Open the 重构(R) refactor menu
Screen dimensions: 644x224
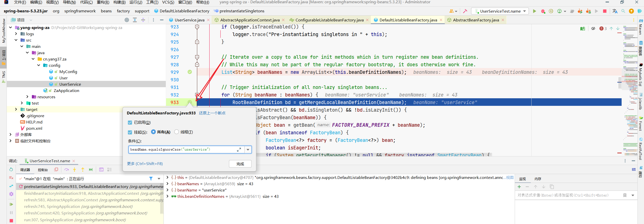[103, 2]
